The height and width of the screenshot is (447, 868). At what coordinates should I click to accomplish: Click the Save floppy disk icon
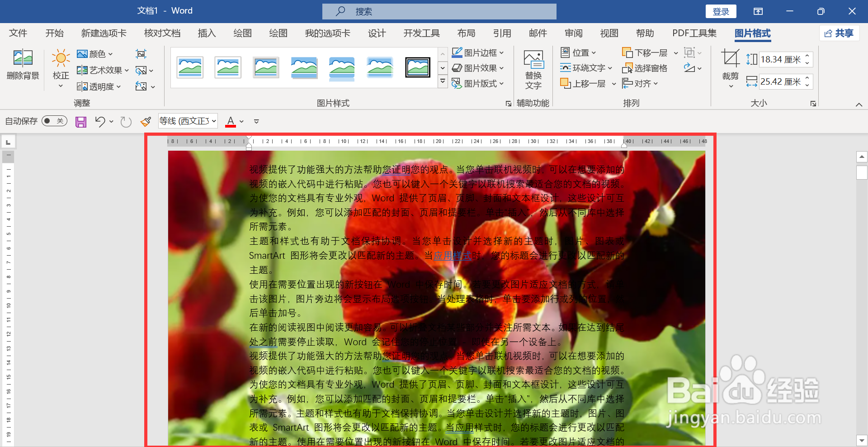coord(81,121)
